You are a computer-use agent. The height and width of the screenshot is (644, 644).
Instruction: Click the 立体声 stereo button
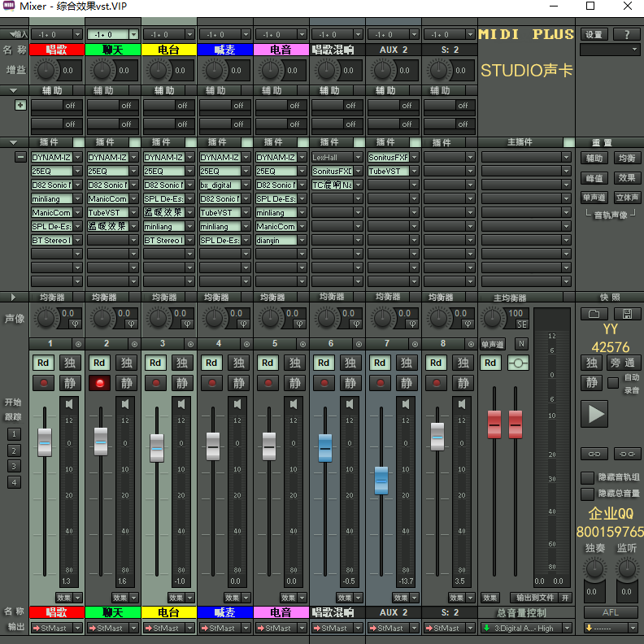[627, 198]
